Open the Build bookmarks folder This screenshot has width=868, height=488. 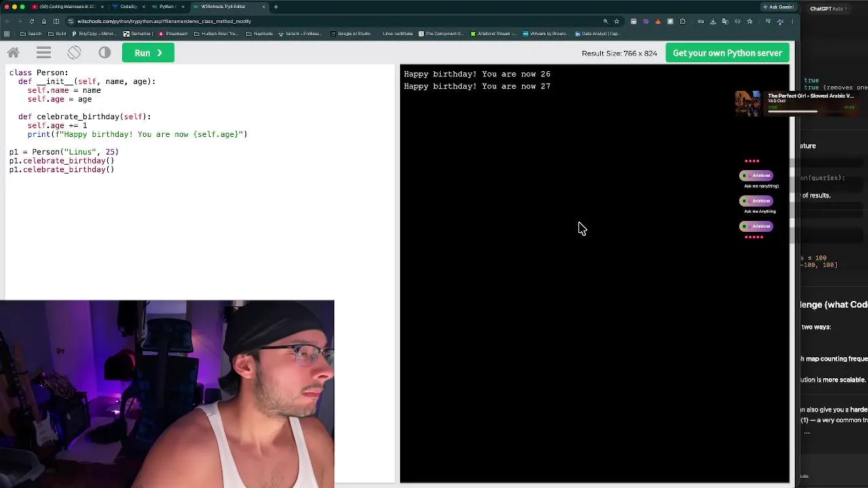[x=57, y=33]
